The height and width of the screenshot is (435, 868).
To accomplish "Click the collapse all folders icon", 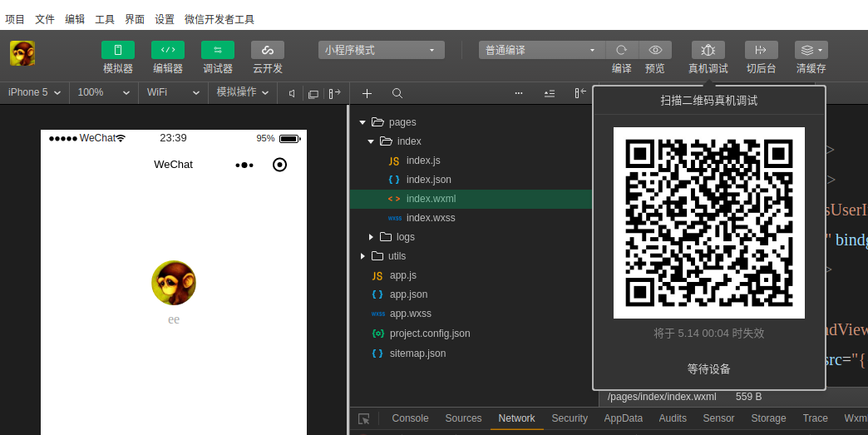I will [x=549, y=93].
